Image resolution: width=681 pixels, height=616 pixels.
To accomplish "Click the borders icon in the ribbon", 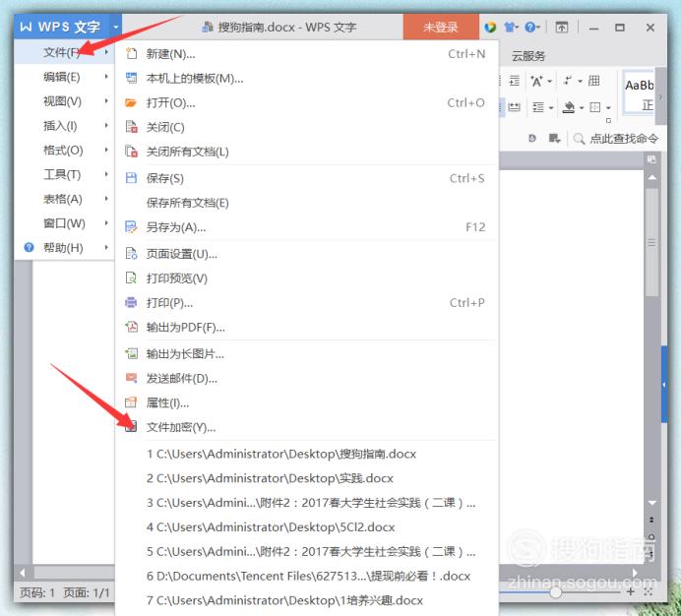I will (595, 107).
